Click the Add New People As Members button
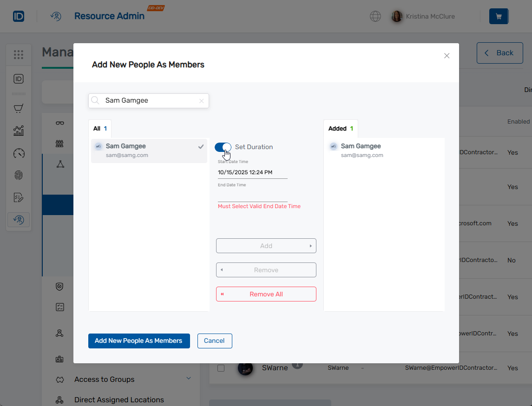 (x=139, y=341)
